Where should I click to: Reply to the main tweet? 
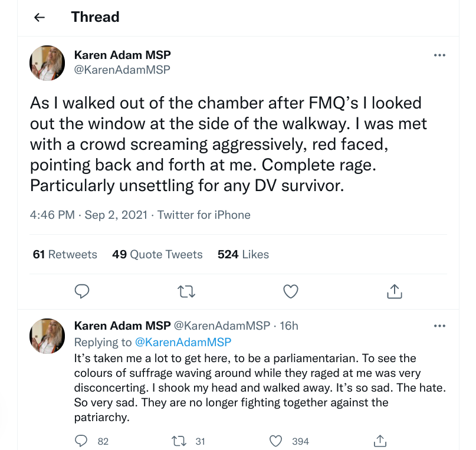[83, 290]
